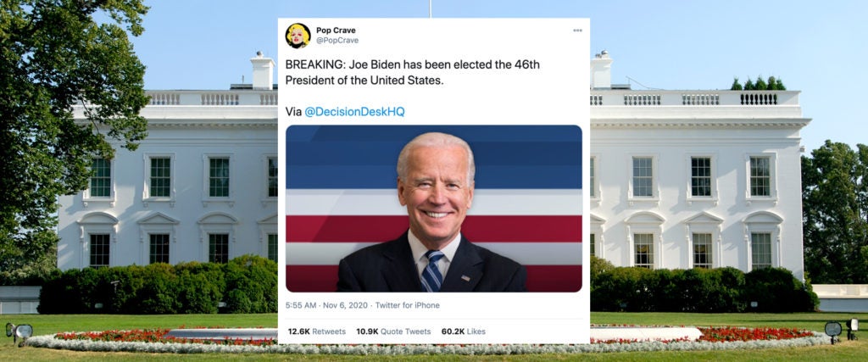Viewport: 868px width, 362px height.
Task: Click the 'President of the United States' text line
Action: click(x=364, y=80)
